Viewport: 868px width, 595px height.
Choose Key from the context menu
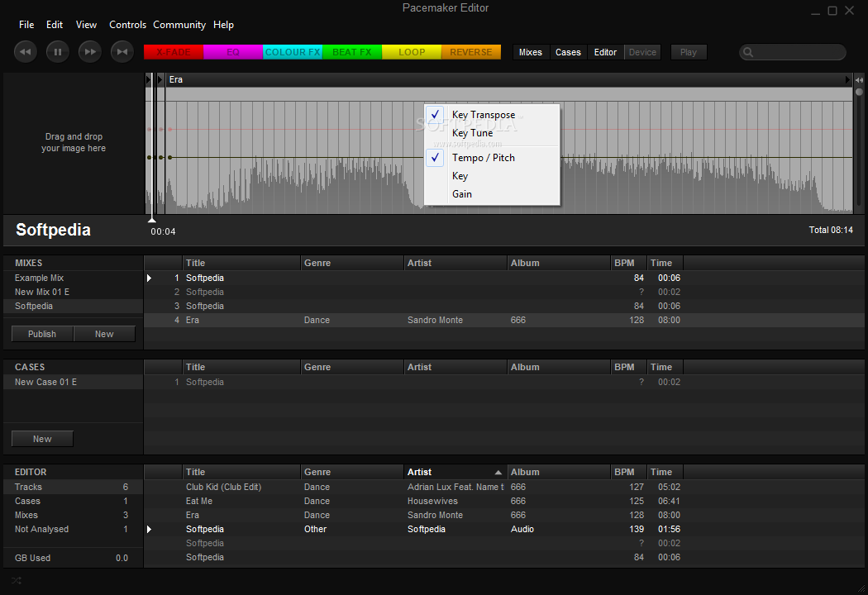click(x=492, y=176)
